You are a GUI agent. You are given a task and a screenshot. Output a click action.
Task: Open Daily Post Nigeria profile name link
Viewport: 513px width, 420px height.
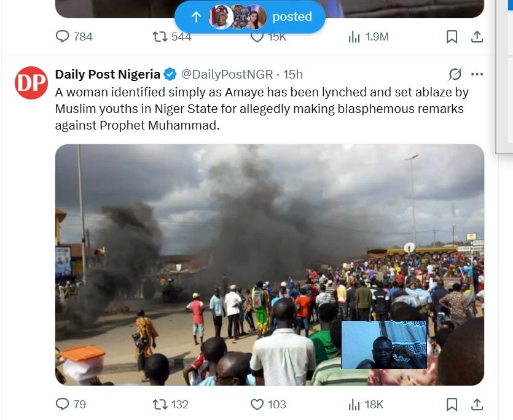point(108,74)
